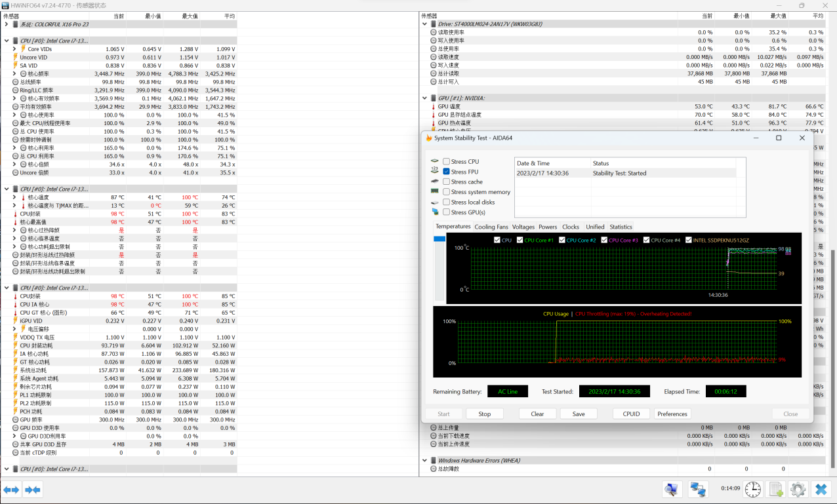
Task: Open HWiNFO settings gear icon
Action: 798,489
